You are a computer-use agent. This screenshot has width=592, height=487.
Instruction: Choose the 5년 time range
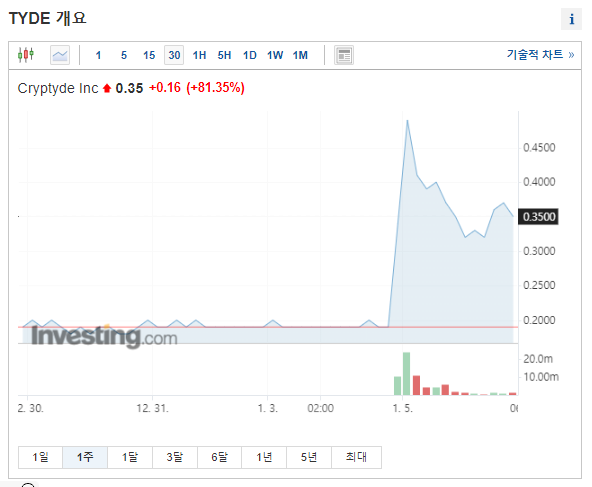pyautogui.click(x=309, y=457)
